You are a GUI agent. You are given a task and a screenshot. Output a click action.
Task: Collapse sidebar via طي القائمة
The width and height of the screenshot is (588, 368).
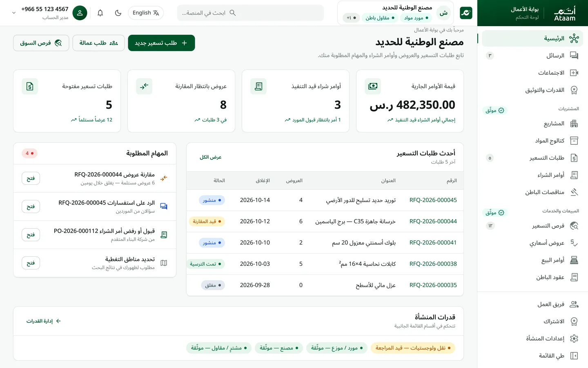coord(532,356)
